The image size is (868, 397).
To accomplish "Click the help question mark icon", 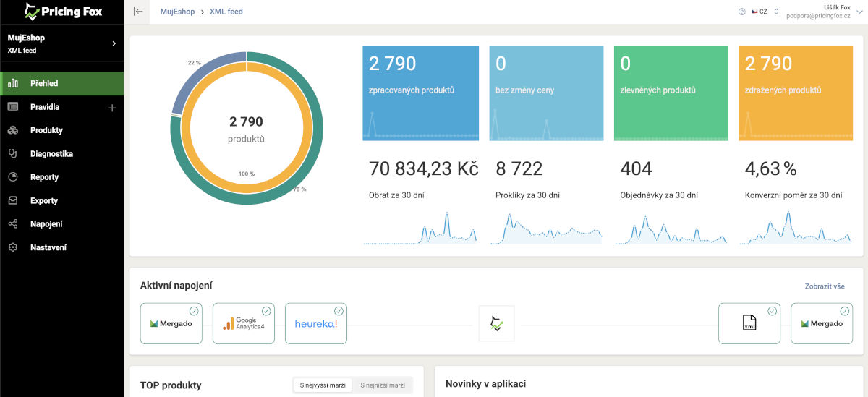I will 741,12.
